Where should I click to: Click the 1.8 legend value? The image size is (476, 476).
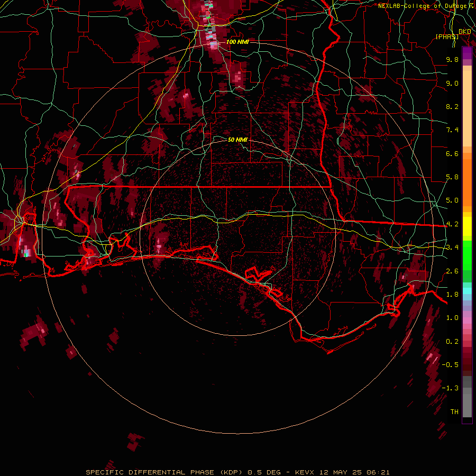[x=452, y=295]
